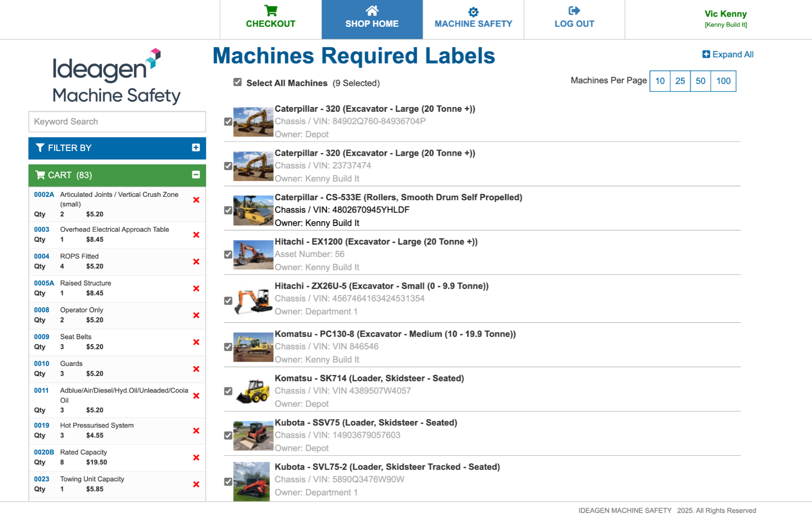Open the Checkout tab label

tap(271, 24)
